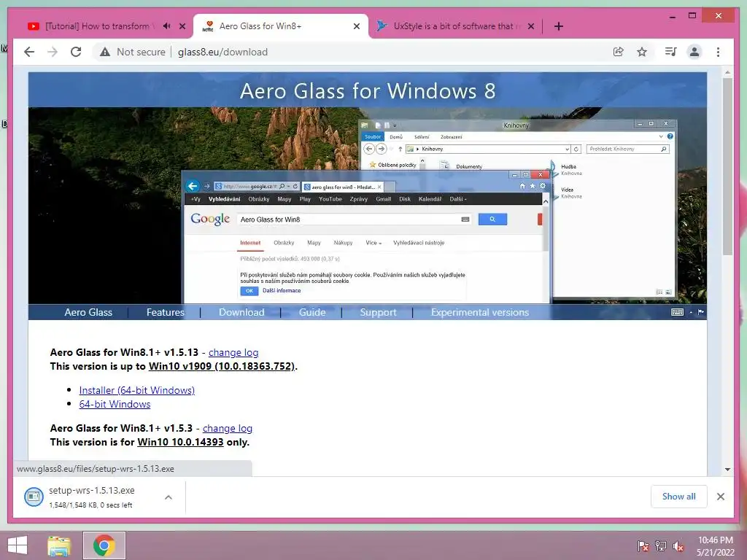
Task: Go back to the previous page in Chrome
Action: (x=29, y=52)
